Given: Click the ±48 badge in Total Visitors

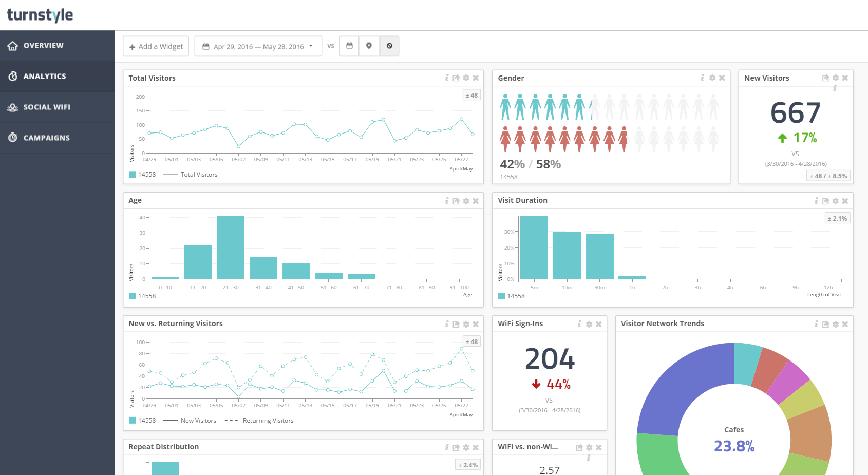Looking at the screenshot, I should pos(471,95).
